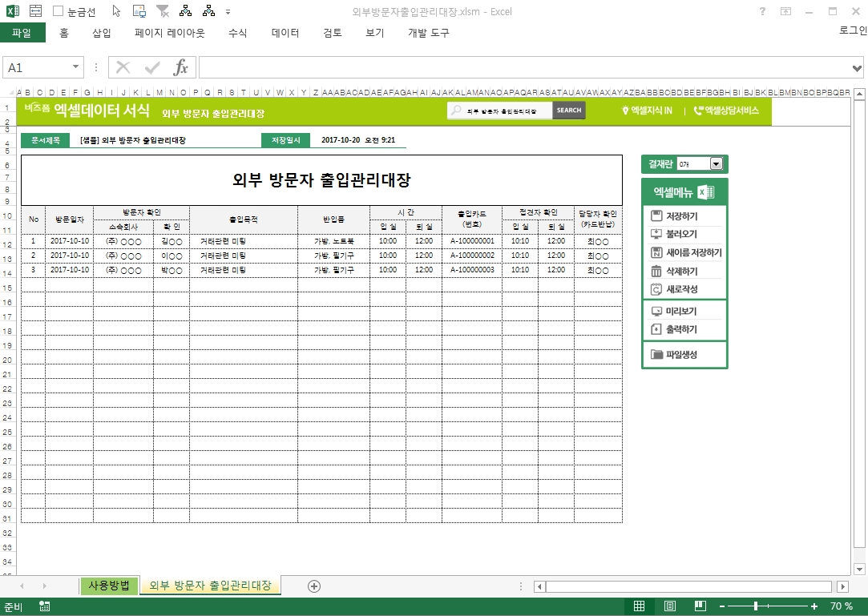Toggle the 눈금선 gridlines checkbox

[58, 11]
